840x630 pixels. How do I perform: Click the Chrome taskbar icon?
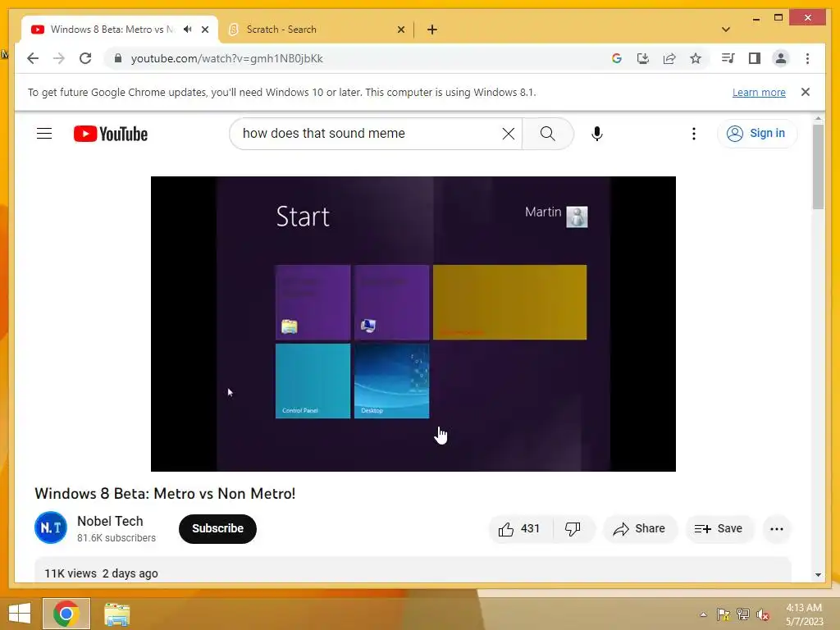(66, 614)
